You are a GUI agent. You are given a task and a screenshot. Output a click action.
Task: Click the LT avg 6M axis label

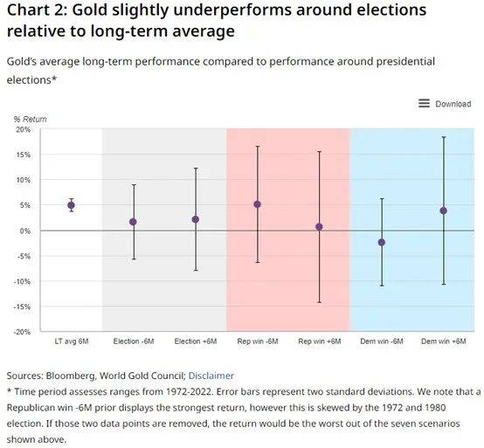pos(72,341)
